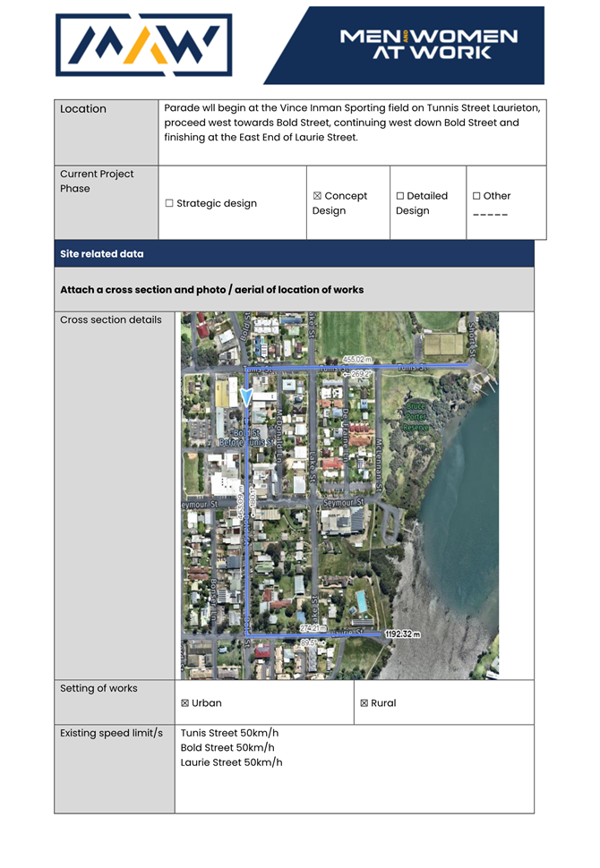Uncheck the Concept Design checkbox
The height and width of the screenshot is (868, 600).
pos(317,196)
